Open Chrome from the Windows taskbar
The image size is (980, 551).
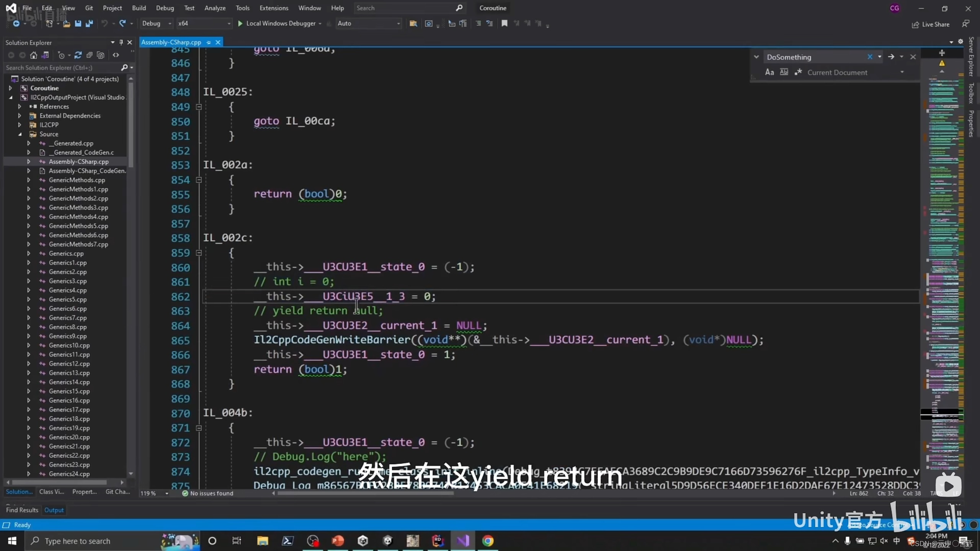[x=488, y=541]
